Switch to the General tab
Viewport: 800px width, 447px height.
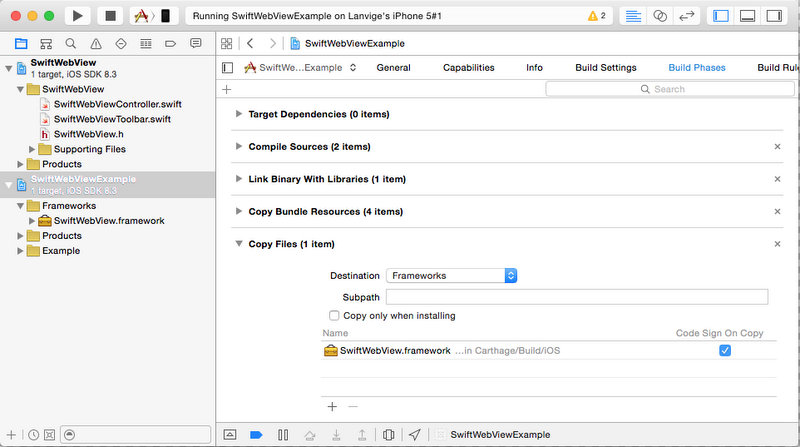click(393, 67)
